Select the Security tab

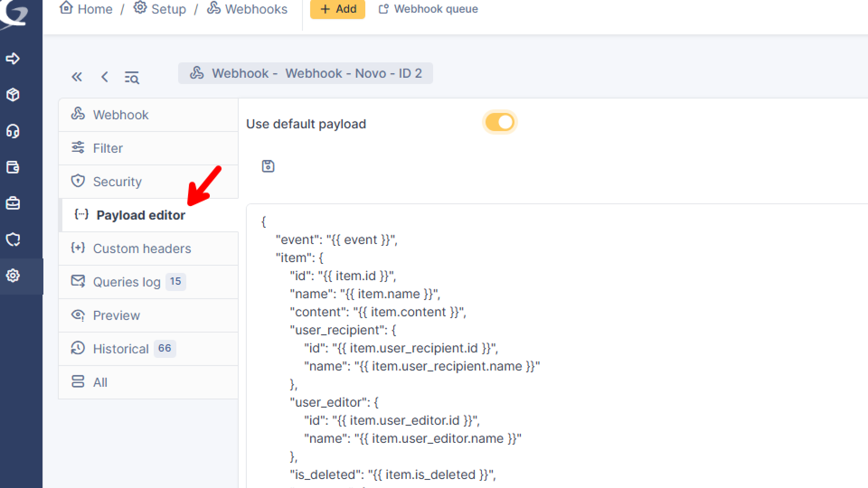pos(117,182)
